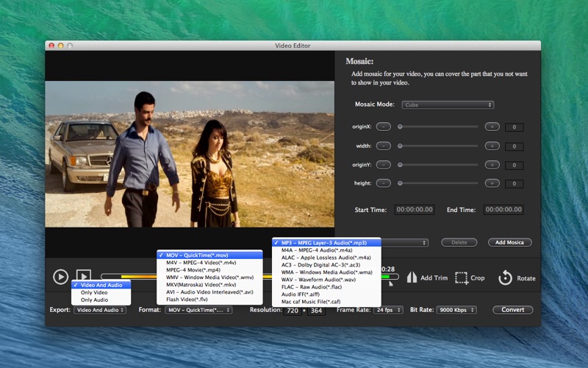The width and height of the screenshot is (588, 368).
Task: Minimize the Video Editor window
Action: (60, 46)
